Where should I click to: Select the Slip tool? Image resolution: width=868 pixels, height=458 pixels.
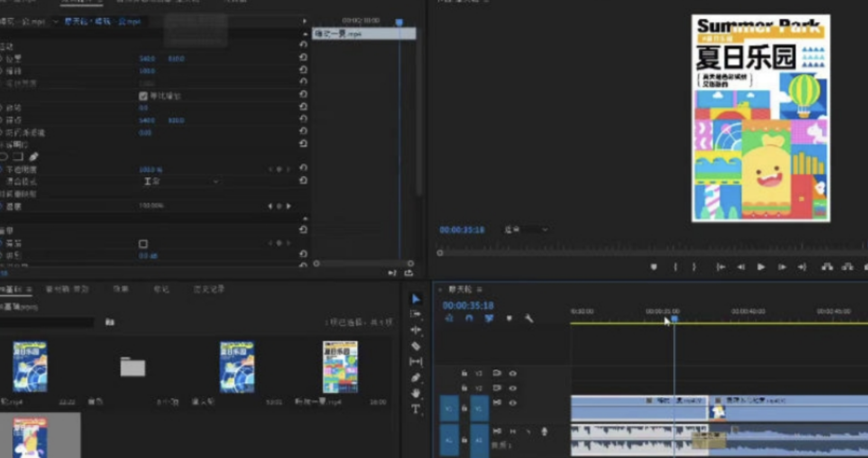415,361
